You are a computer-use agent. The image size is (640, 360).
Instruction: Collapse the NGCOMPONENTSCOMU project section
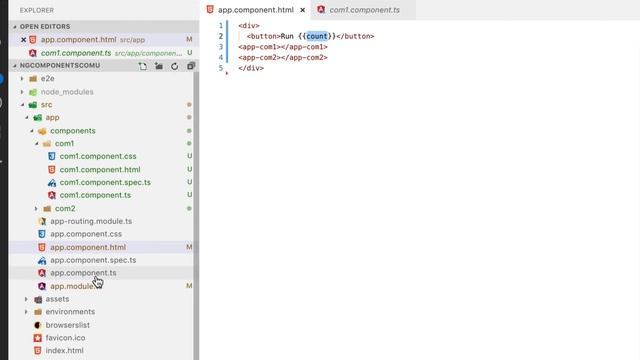[x=15, y=65]
